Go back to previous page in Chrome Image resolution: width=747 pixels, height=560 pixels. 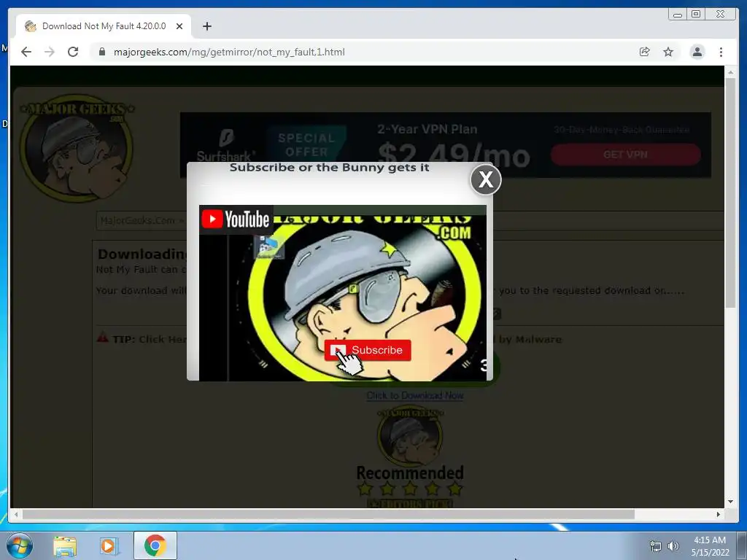pos(26,52)
